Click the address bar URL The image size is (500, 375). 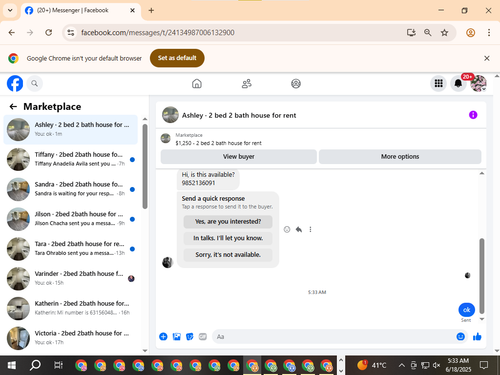[158, 33]
